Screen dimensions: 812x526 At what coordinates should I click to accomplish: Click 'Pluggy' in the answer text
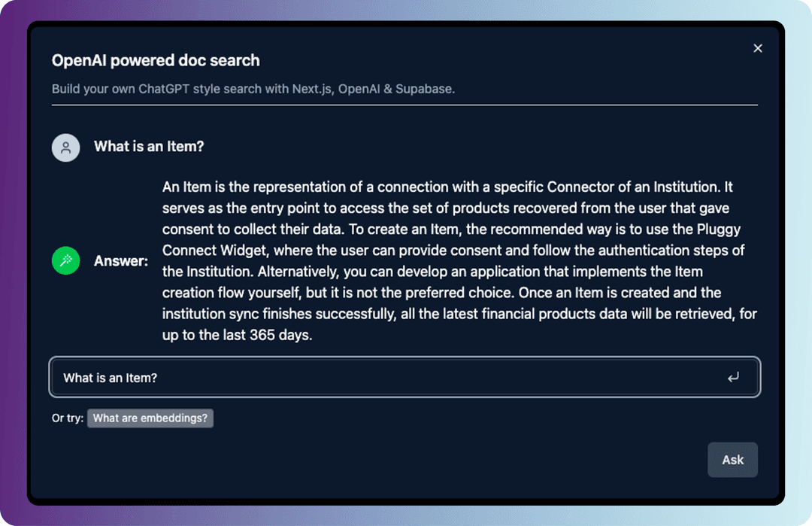[x=719, y=229]
